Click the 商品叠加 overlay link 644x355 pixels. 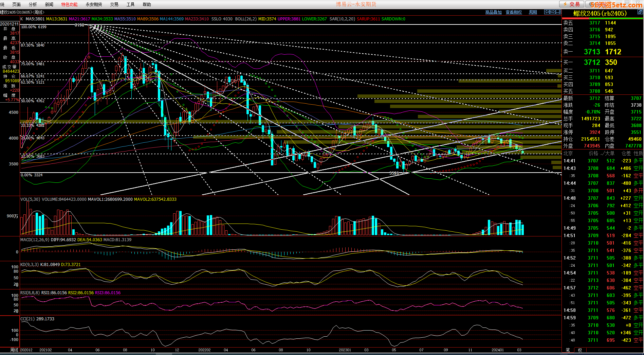coord(493,12)
